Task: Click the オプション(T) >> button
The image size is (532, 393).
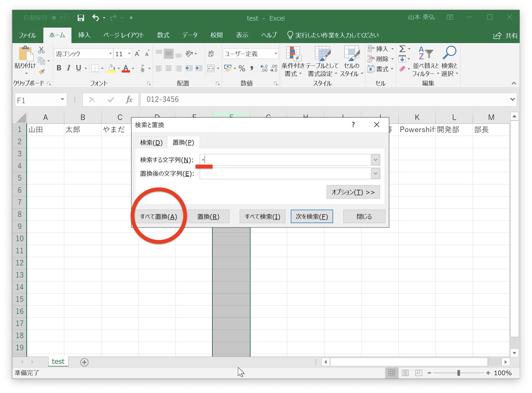Action: [x=353, y=192]
